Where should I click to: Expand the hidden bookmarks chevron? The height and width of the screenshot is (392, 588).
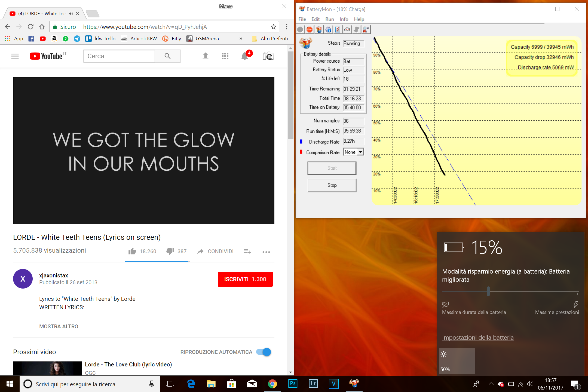(x=241, y=39)
